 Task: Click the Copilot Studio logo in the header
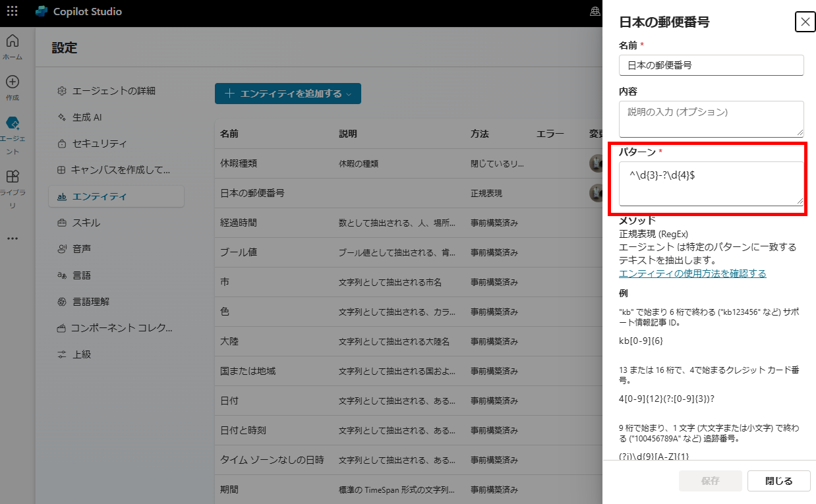42,11
